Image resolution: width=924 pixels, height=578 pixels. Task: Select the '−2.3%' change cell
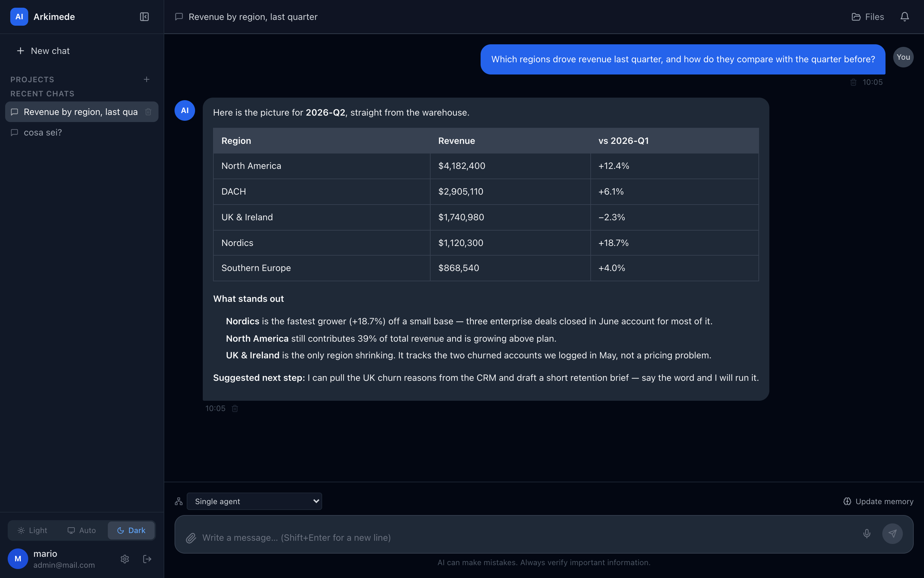tap(674, 217)
